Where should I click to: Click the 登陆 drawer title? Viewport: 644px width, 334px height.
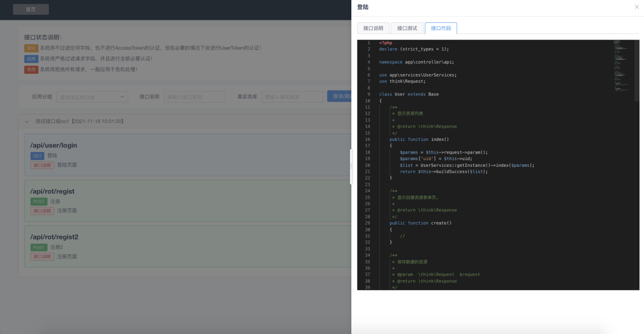pos(363,7)
